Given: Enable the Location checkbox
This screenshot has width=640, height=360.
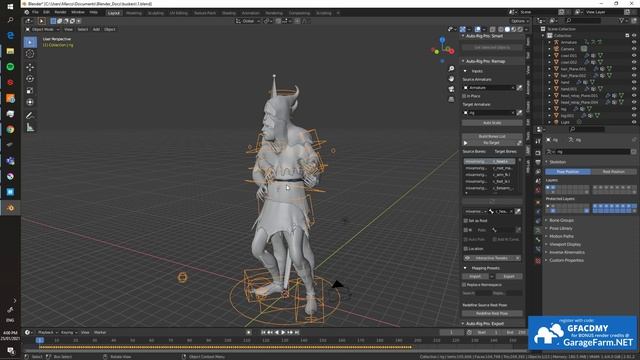Looking at the screenshot, I should pos(466,249).
